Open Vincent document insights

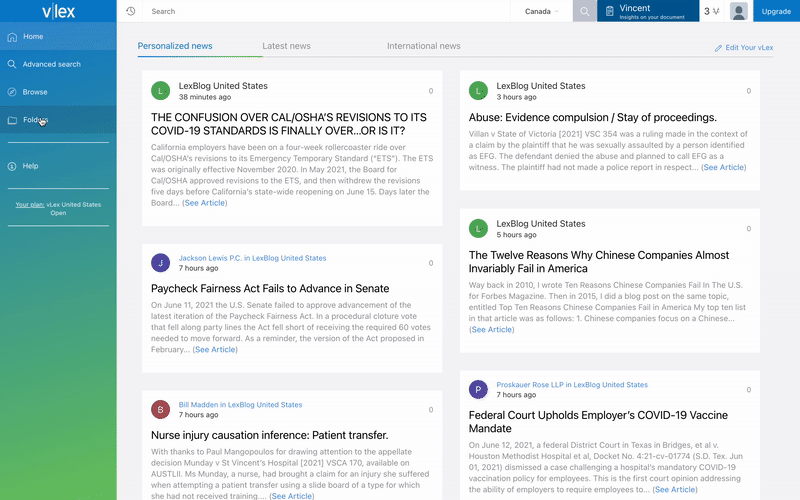648,11
